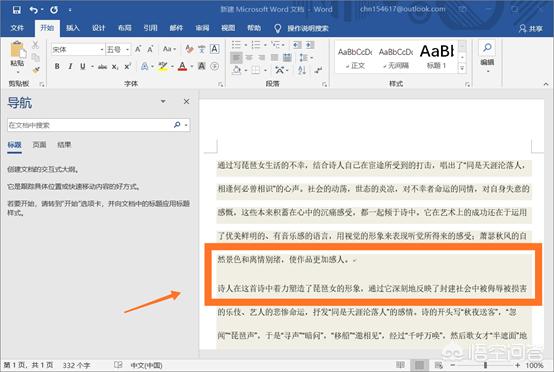Toggle Bold formatting
554x372 pixels.
[57, 66]
